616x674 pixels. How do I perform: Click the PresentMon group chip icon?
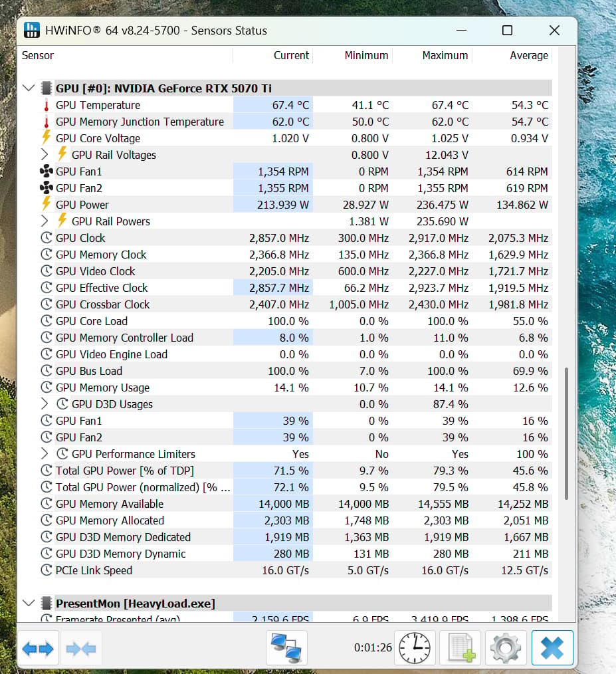(x=47, y=604)
